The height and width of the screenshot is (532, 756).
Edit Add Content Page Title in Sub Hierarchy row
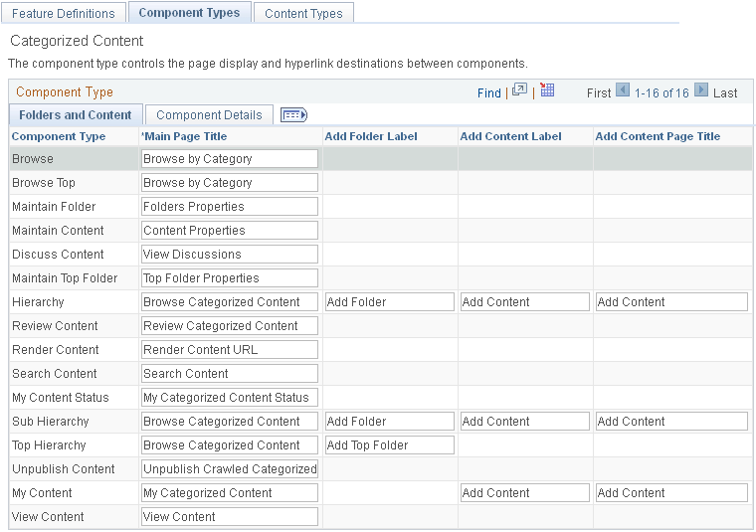coord(671,422)
